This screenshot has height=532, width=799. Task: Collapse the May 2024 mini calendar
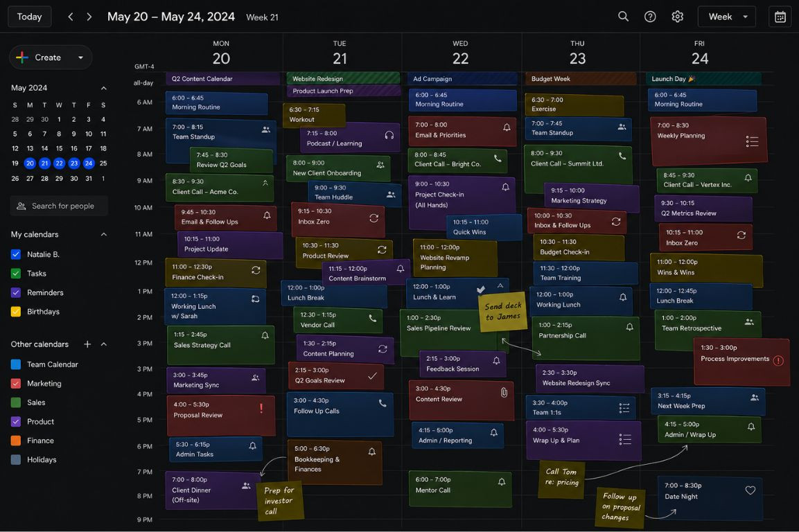click(x=104, y=88)
